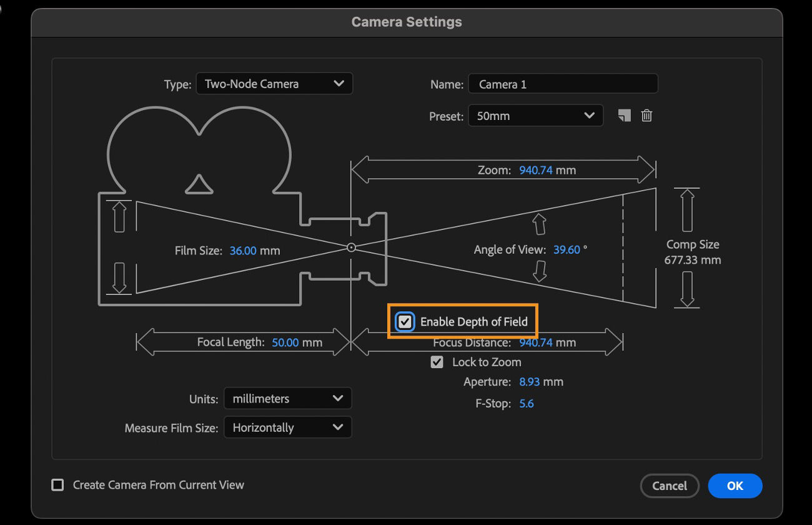Click the F-Stop value 5.6
Viewport: 812px width, 525px height.
(527, 404)
